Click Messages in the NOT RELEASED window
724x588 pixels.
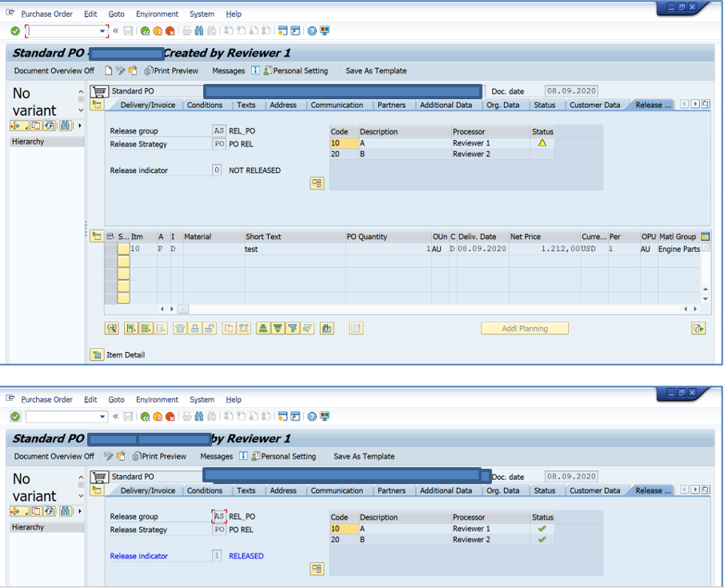[x=228, y=70]
